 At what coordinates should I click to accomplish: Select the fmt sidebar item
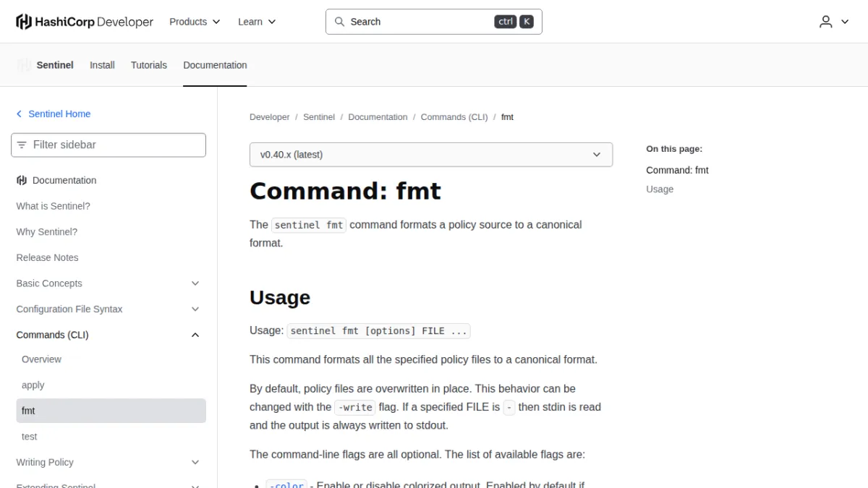coord(111,411)
